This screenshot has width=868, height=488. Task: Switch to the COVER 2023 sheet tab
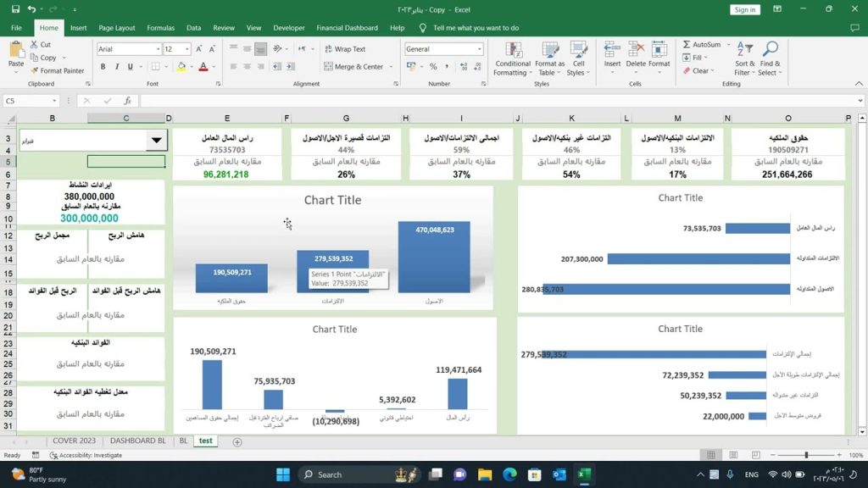point(75,441)
